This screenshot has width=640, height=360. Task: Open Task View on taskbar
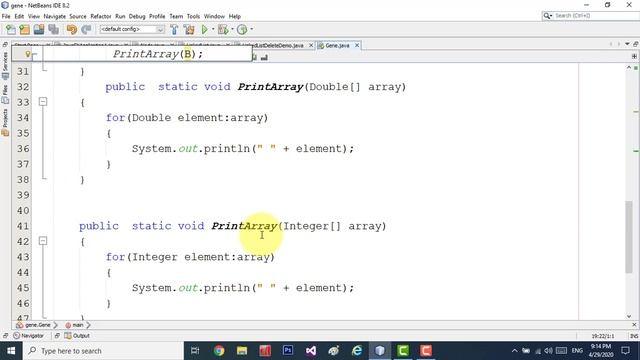pos(195,351)
